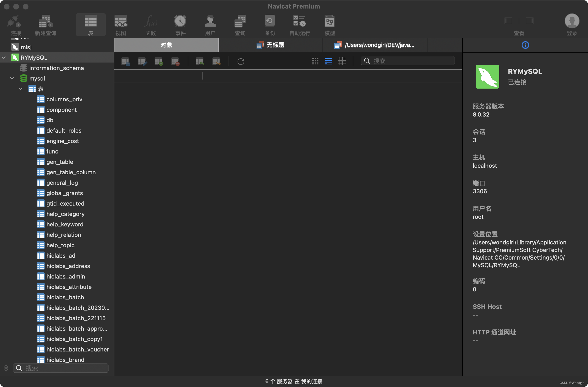The width and height of the screenshot is (588, 387).
Task: Switch to the 无标题 (Untitled) tab
Action: pyautogui.click(x=271, y=45)
